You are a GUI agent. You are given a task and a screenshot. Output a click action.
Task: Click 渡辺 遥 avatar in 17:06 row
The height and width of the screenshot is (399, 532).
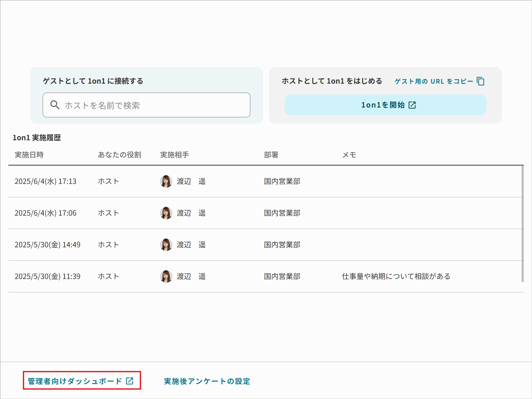click(x=166, y=213)
